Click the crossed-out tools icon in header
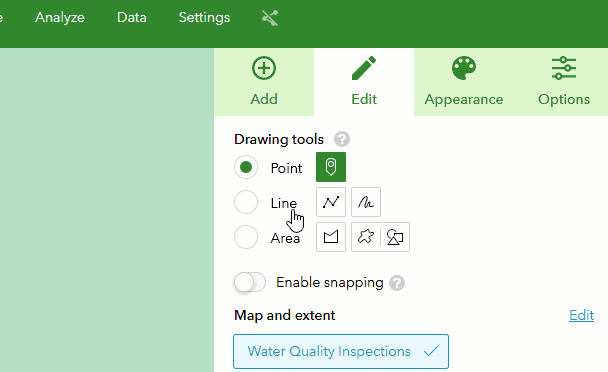608x372 pixels. point(270,18)
